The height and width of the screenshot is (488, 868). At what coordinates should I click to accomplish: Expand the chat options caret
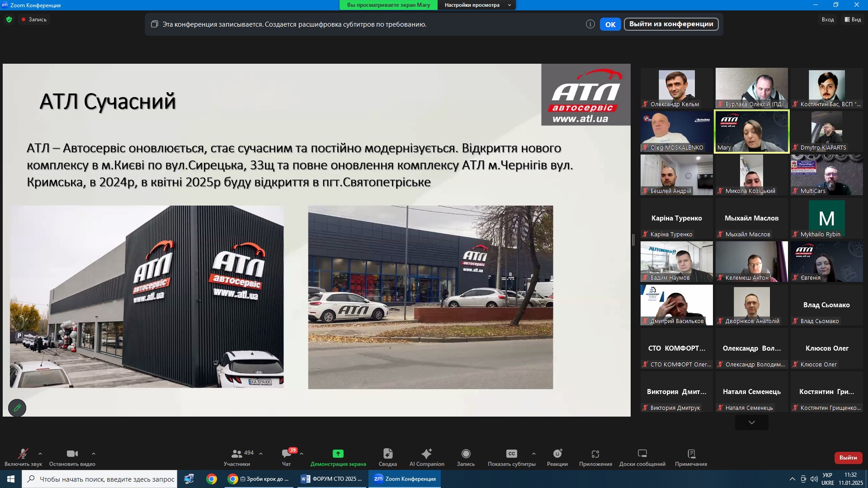tap(302, 454)
